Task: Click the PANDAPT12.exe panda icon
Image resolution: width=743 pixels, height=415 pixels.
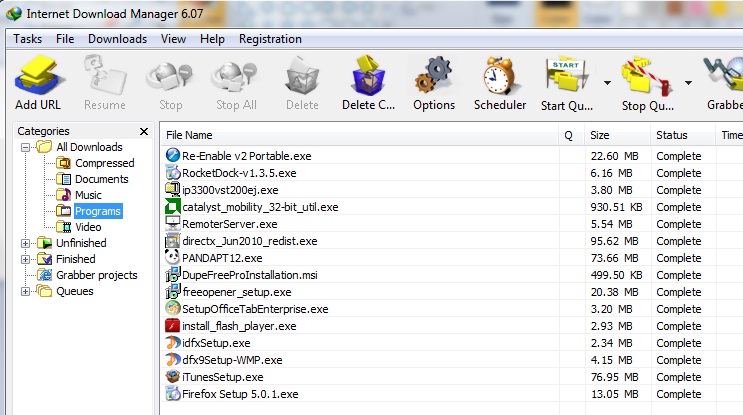Action: 172,257
